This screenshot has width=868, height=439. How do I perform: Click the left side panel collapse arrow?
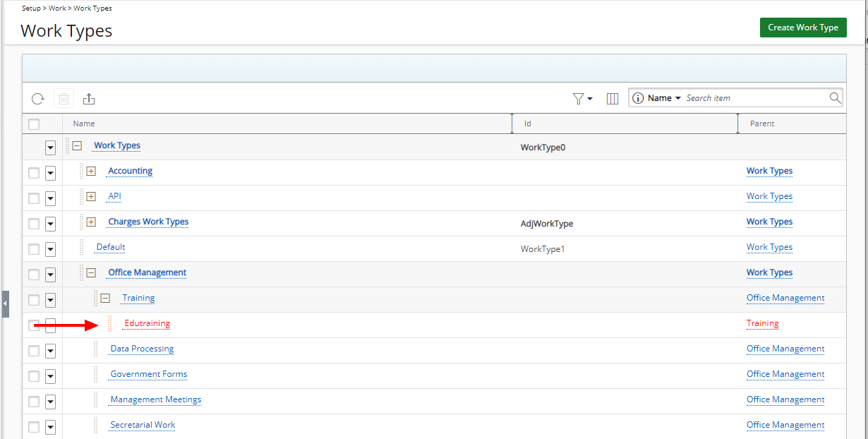click(x=5, y=303)
